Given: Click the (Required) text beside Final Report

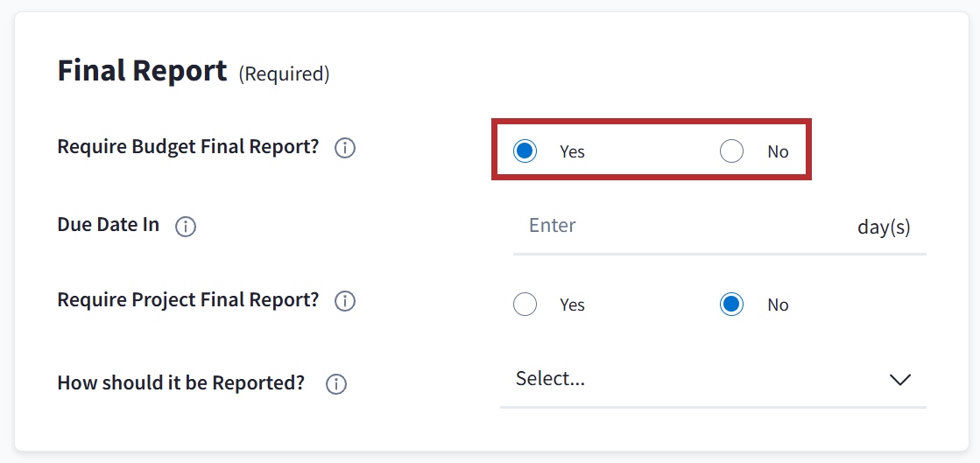Looking at the screenshot, I should click(284, 74).
